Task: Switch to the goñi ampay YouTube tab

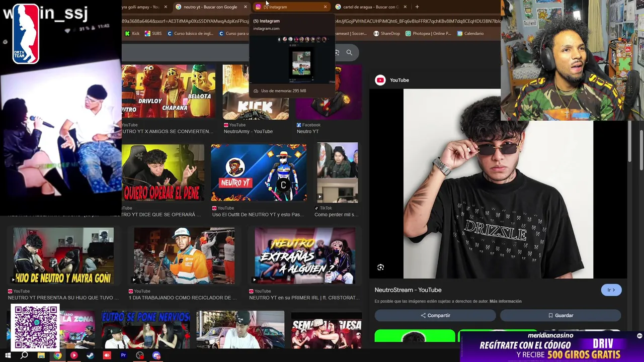Action: pyautogui.click(x=143, y=7)
